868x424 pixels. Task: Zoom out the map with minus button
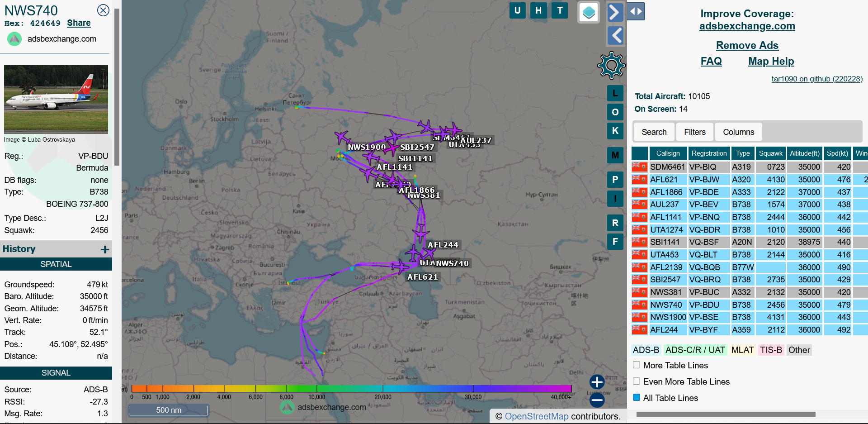(x=597, y=400)
